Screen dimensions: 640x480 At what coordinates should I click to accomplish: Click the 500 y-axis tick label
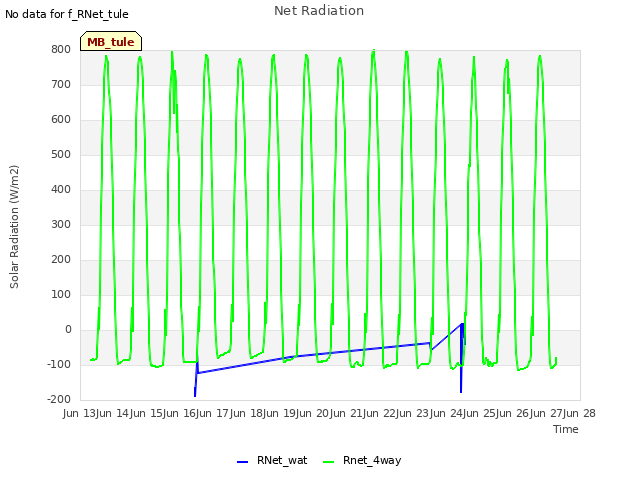click(x=61, y=154)
